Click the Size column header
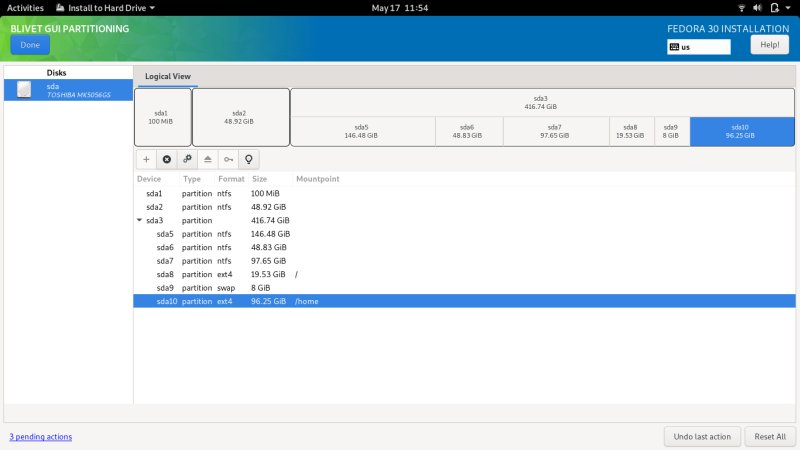This screenshot has width=800, height=450. (260, 179)
